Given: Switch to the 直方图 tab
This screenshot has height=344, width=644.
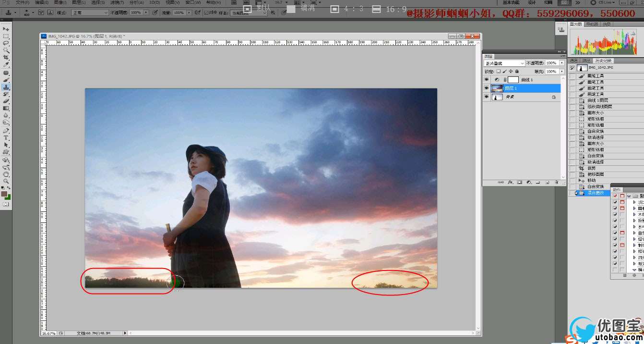Looking at the screenshot, I should coord(576,24).
